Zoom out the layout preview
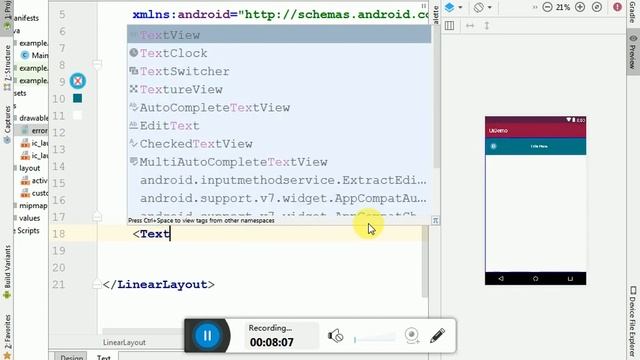This screenshot has height=360, width=640. 547,7
